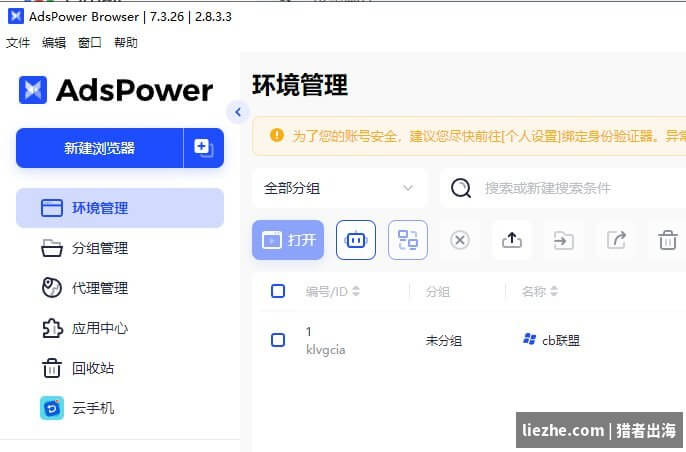This screenshot has height=452, width=686.
Task: Click the window arrangement toolbar icon
Action: point(408,240)
